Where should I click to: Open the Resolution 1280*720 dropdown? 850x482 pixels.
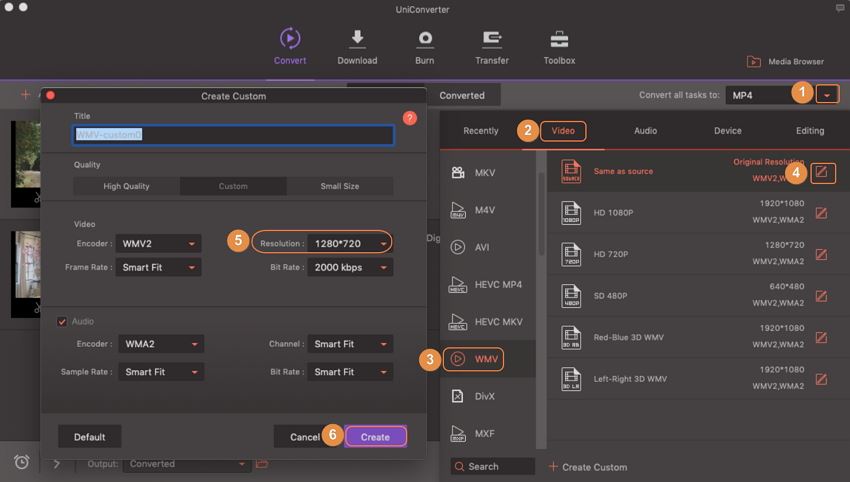tap(350, 244)
